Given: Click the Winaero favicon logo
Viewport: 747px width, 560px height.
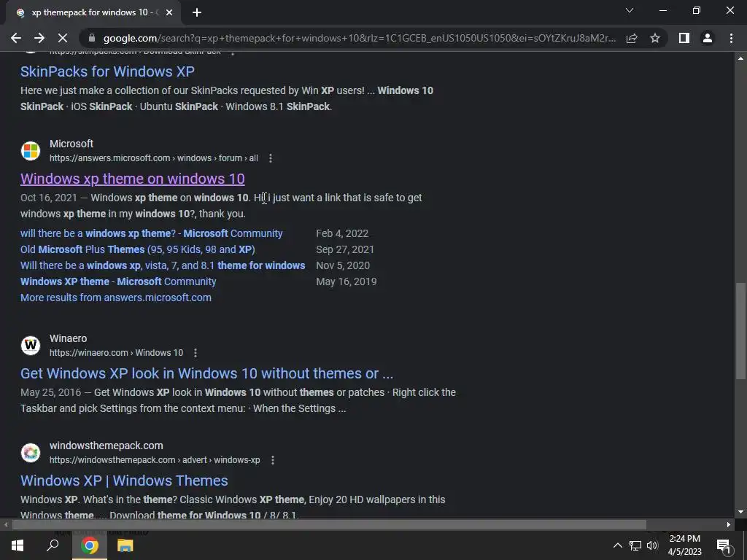Looking at the screenshot, I should tap(31, 345).
